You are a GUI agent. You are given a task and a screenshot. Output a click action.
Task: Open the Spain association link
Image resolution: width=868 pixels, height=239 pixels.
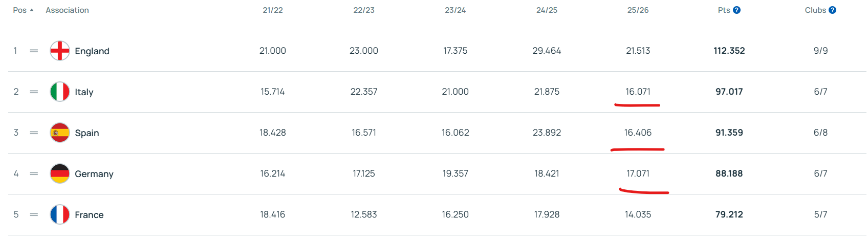pos(87,133)
